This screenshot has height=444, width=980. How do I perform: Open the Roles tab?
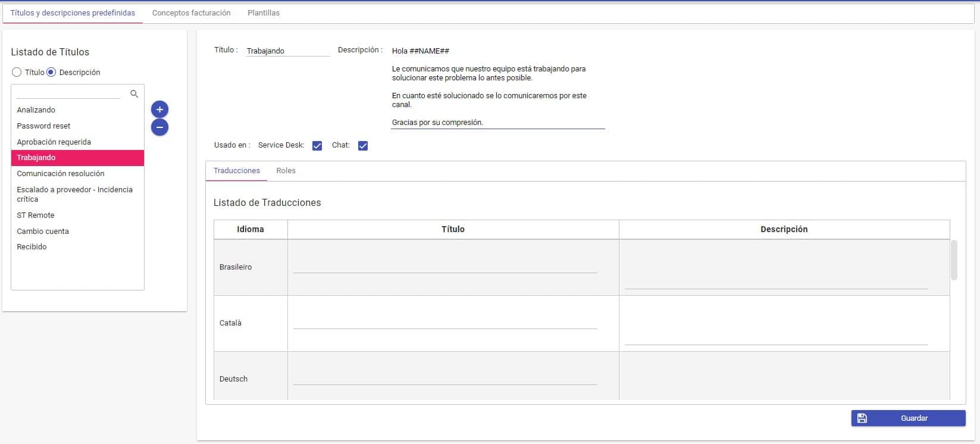(x=286, y=171)
